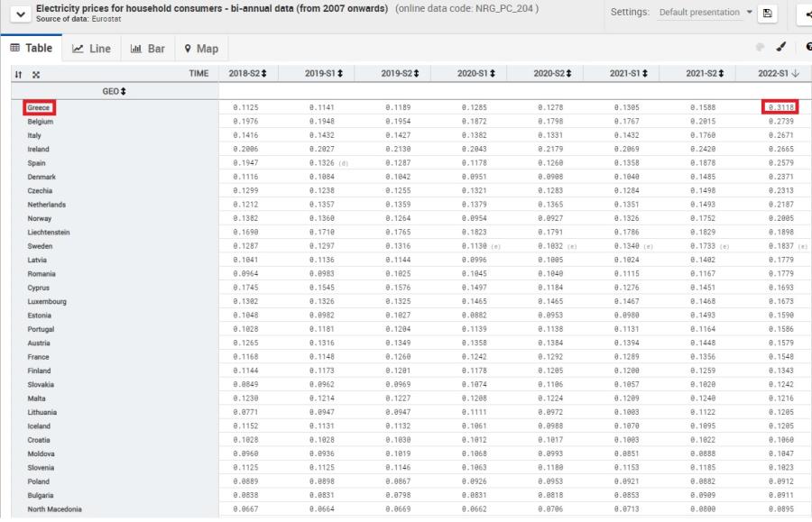Click the Iceland row label
Image resolution: width=812 pixels, height=522 pixels.
[x=39, y=426]
